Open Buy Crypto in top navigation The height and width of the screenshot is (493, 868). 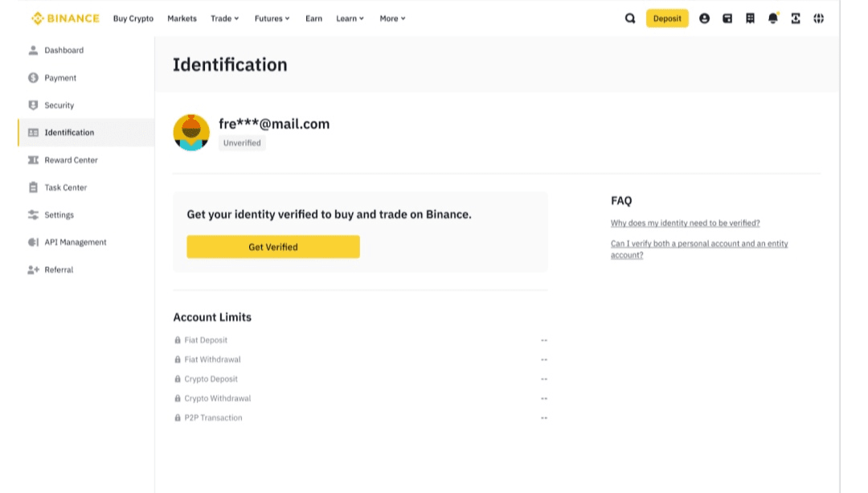(133, 18)
